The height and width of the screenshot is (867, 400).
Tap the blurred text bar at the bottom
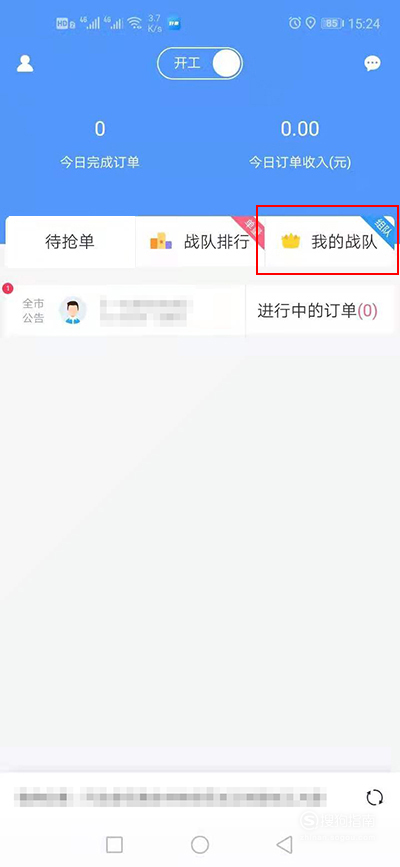tap(170, 798)
